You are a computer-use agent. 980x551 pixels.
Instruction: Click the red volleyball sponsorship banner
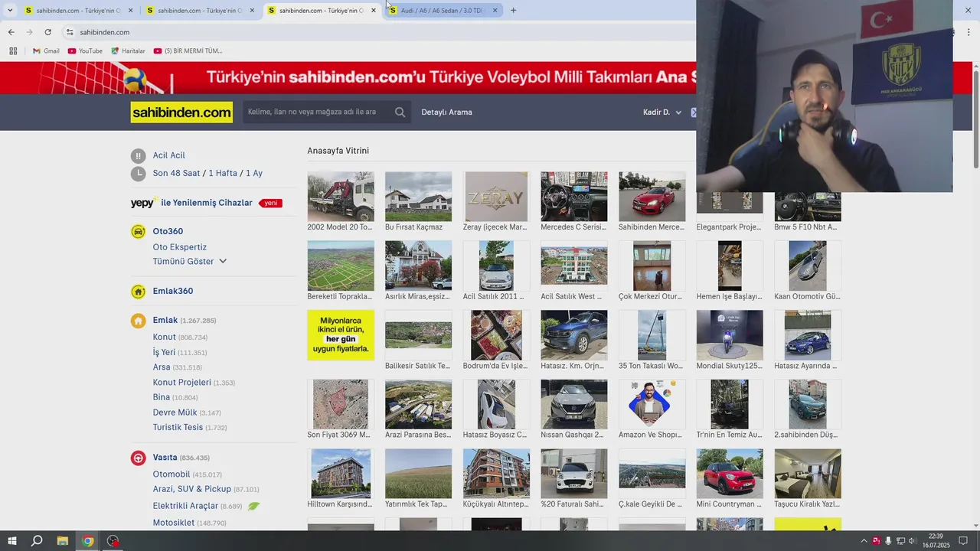[x=348, y=77]
